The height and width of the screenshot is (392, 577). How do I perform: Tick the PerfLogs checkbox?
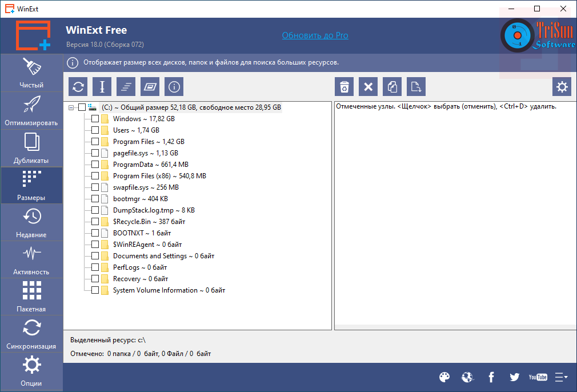coord(95,267)
